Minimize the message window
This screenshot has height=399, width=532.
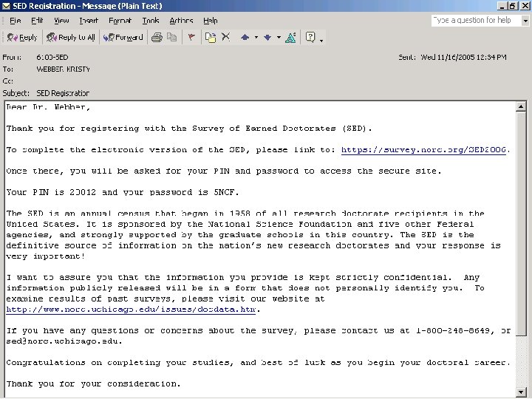tap(502, 6)
